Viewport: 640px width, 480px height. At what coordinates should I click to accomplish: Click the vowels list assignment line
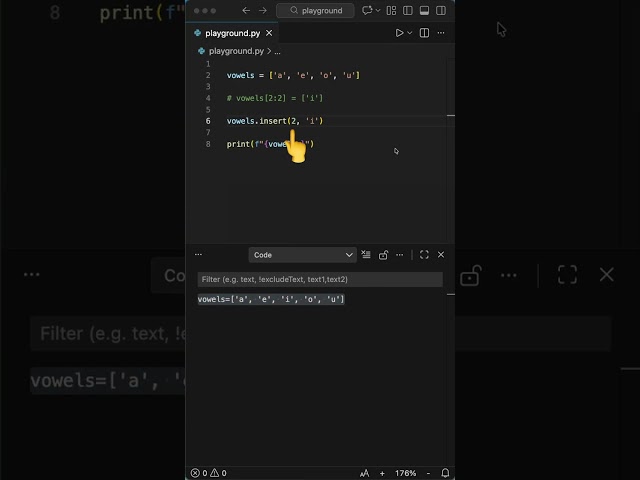coord(293,75)
